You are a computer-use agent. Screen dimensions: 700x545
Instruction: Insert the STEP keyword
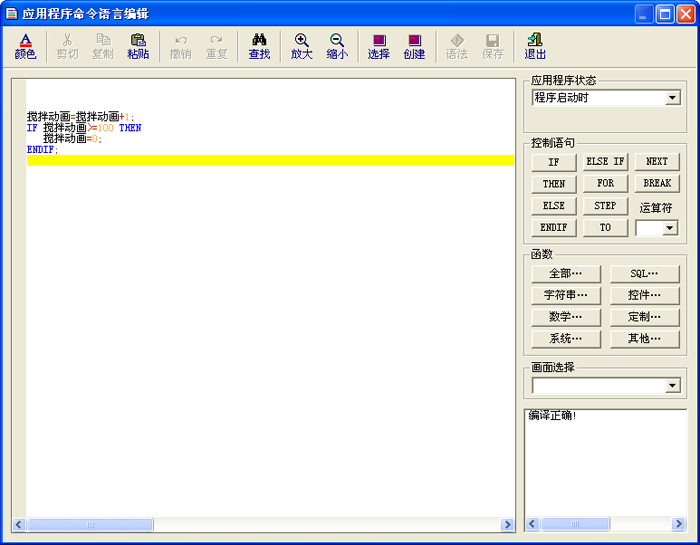tap(605, 206)
